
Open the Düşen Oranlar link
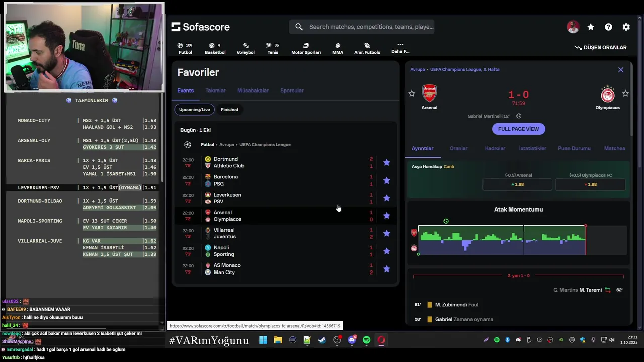[601, 47]
